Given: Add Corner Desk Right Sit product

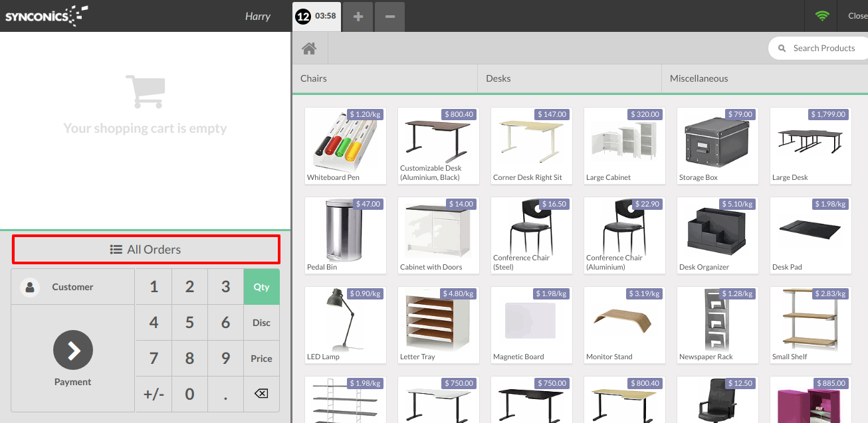Looking at the screenshot, I should tap(532, 146).
